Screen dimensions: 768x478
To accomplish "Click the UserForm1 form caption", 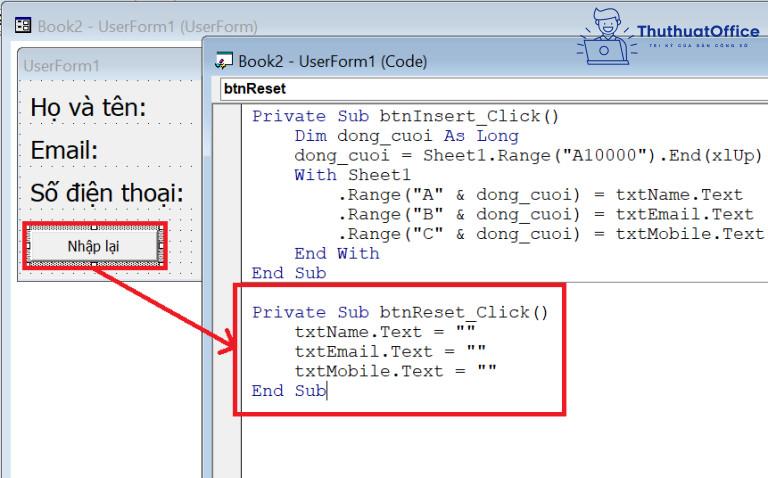I will pyautogui.click(x=62, y=66).
